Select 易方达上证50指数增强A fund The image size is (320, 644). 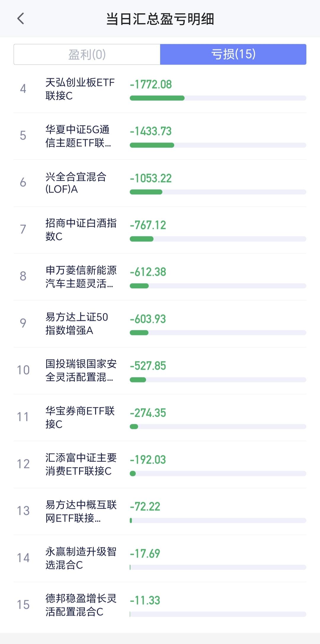click(76, 323)
